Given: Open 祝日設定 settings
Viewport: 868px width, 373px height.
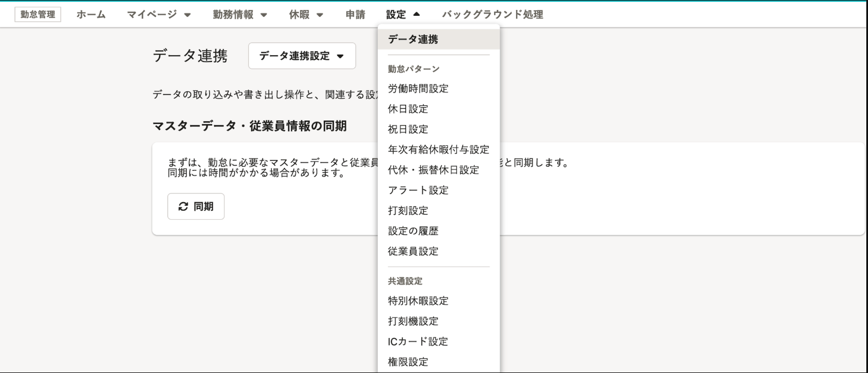Looking at the screenshot, I should [407, 129].
